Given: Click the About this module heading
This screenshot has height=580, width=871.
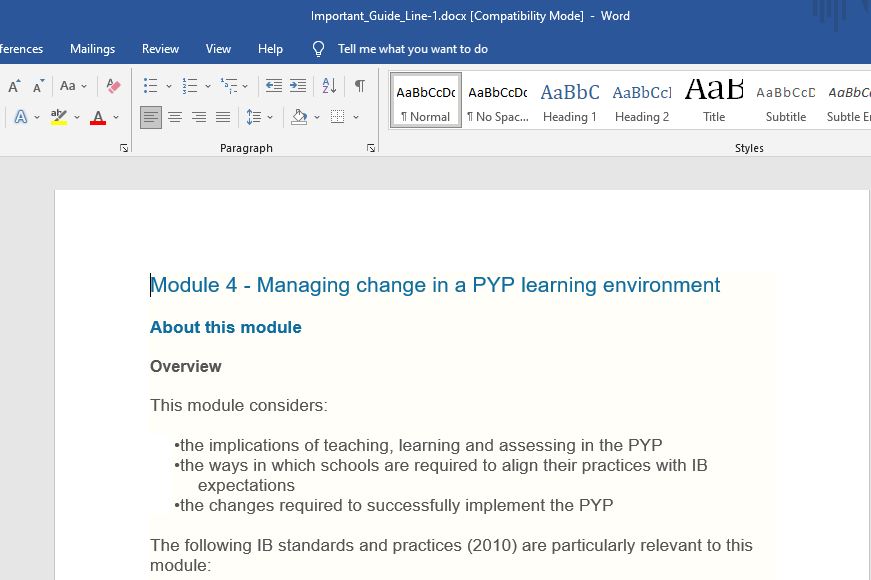Looking at the screenshot, I should point(226,327).
